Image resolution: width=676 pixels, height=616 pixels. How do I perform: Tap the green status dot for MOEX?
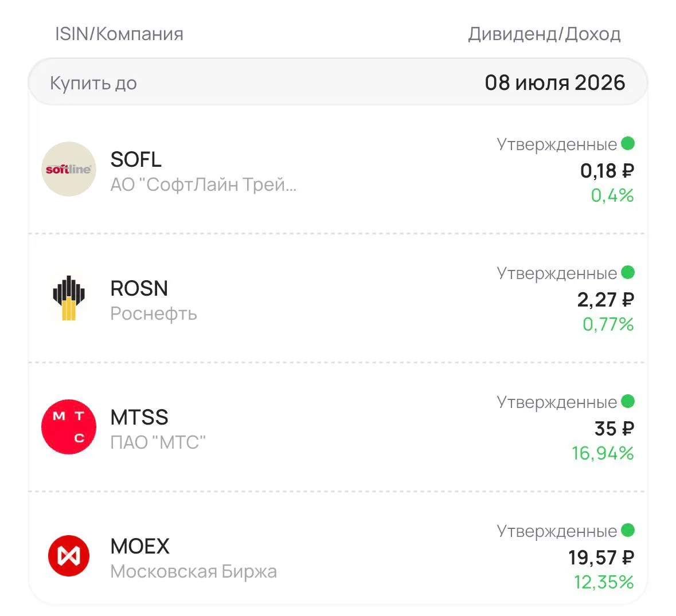tap(628, 530)
